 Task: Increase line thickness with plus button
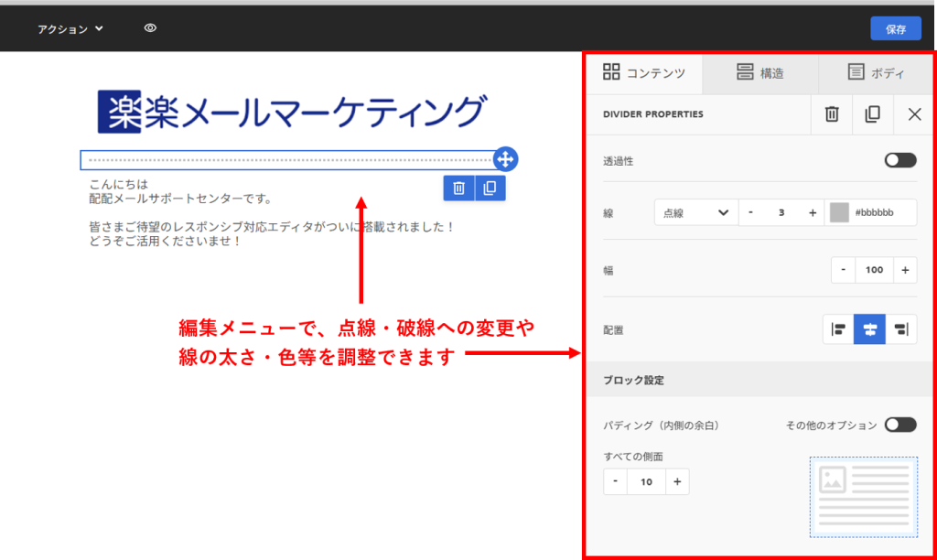(x=813, y=213)
